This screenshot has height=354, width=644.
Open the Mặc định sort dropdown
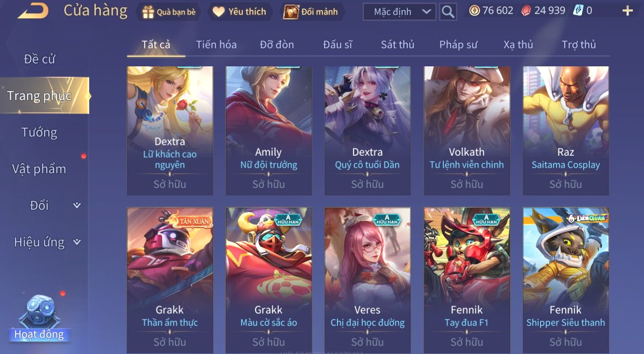[399, 12]
